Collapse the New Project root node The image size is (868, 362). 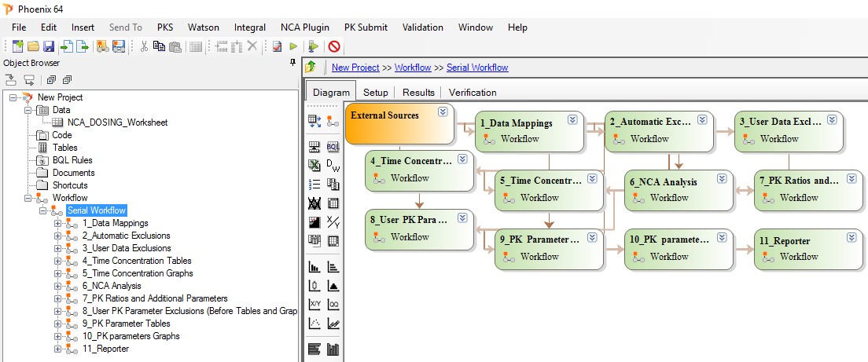[13, 97]
